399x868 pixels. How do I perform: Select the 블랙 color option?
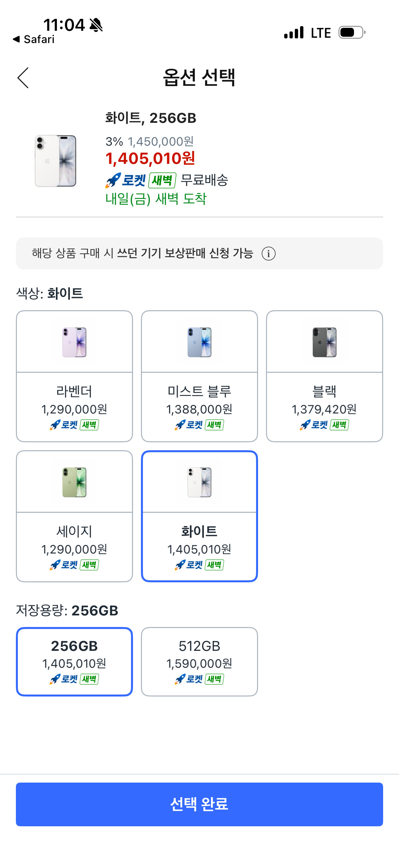click(324, 376)
